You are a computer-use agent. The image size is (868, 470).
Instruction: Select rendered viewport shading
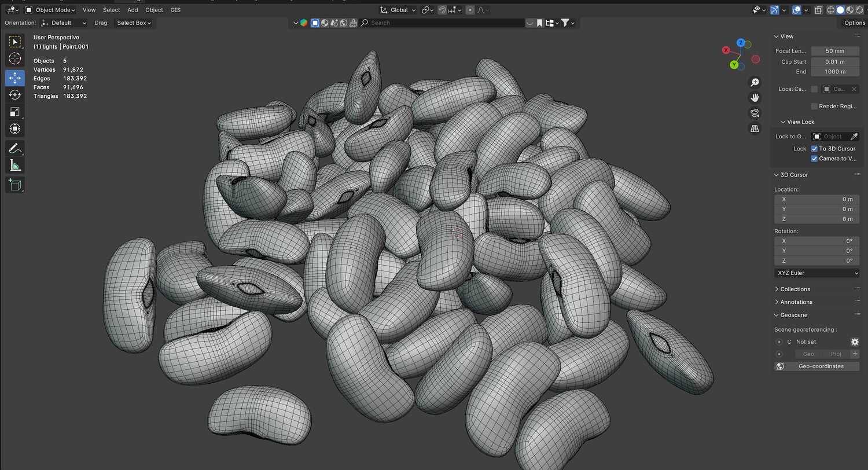click(859, 10)
